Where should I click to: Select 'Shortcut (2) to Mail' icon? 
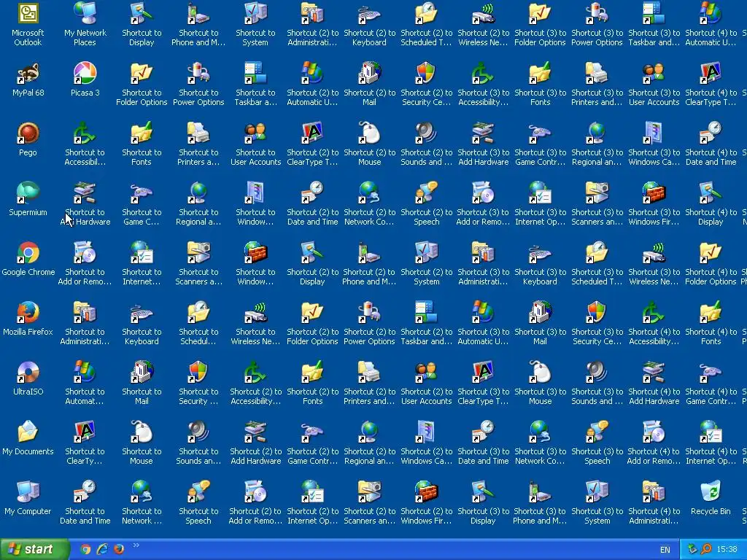(x=369, y=84)
